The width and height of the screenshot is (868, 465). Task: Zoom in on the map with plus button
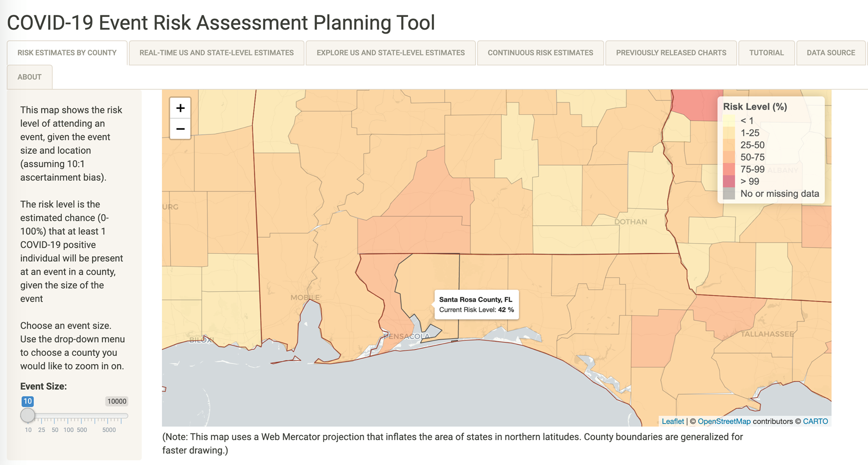click(x=180, y=108)
